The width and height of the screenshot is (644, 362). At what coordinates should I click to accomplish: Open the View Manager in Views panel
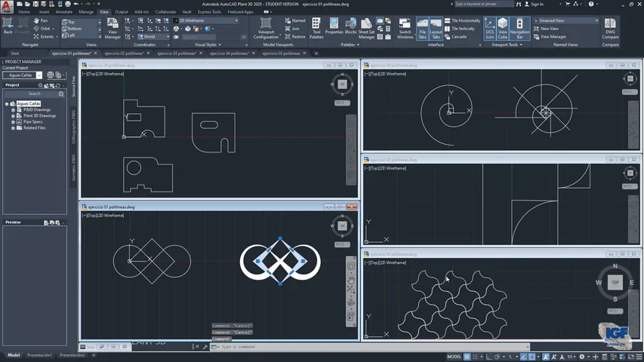click(x=112, y=29)
